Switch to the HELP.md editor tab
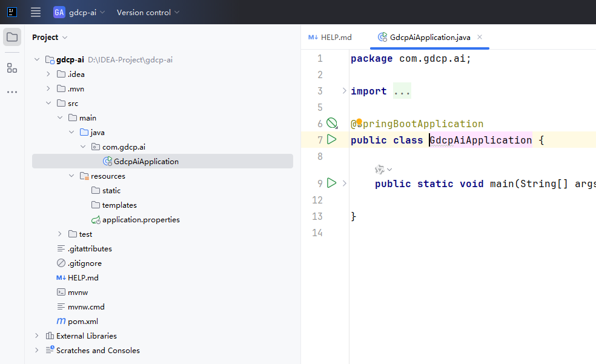596x364 pixels. (330, 37)
